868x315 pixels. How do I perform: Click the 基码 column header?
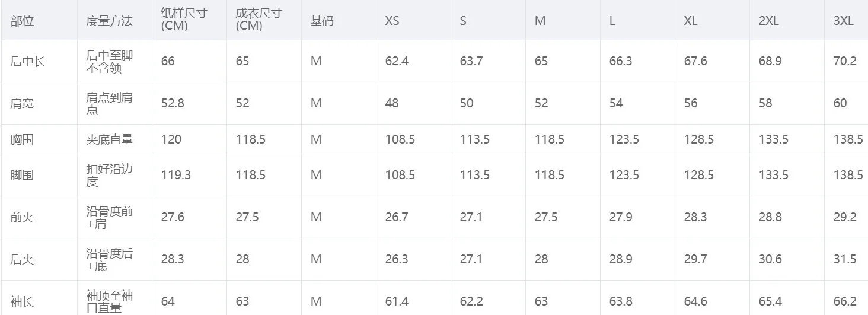(322, 21)
